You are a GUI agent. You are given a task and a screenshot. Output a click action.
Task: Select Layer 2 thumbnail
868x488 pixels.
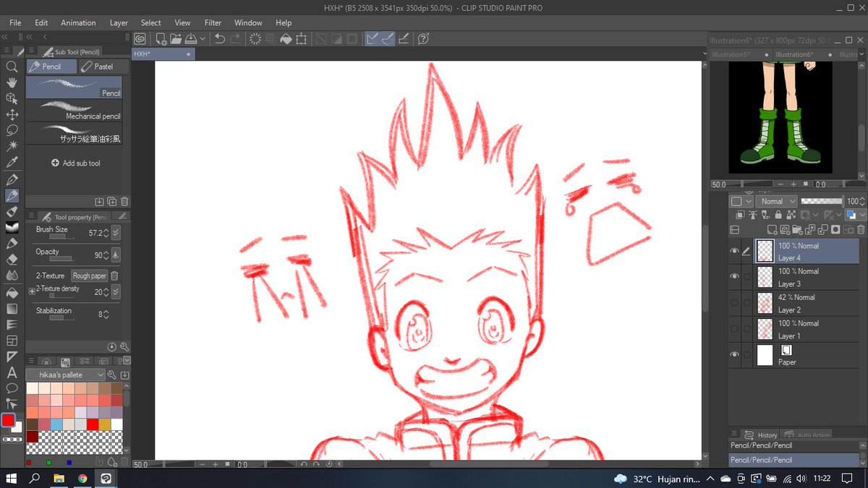[765, 303]
